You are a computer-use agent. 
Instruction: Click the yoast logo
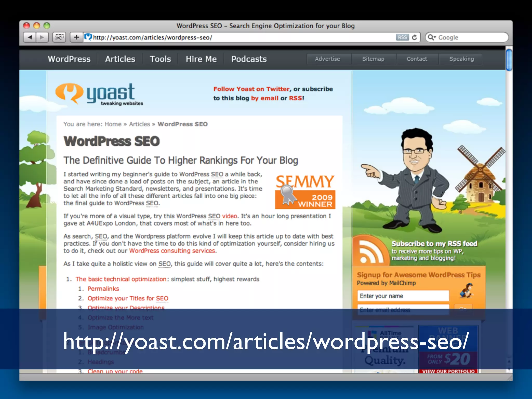[99, 94]
